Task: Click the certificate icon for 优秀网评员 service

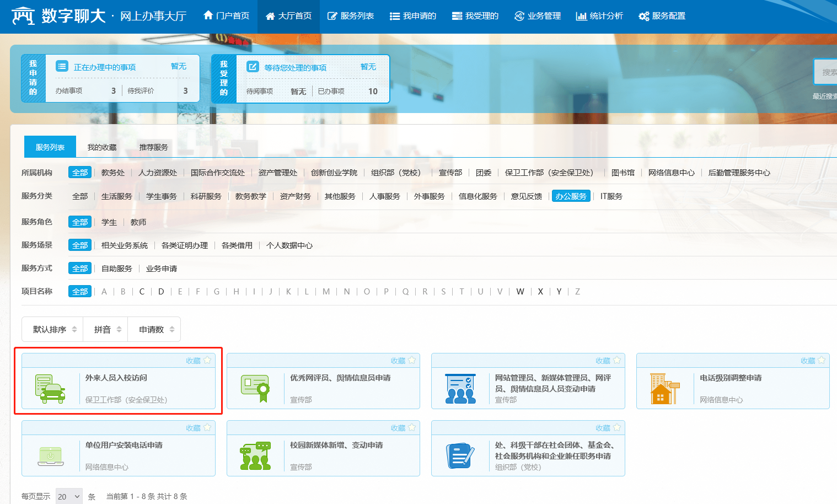Action: (255, 388)
